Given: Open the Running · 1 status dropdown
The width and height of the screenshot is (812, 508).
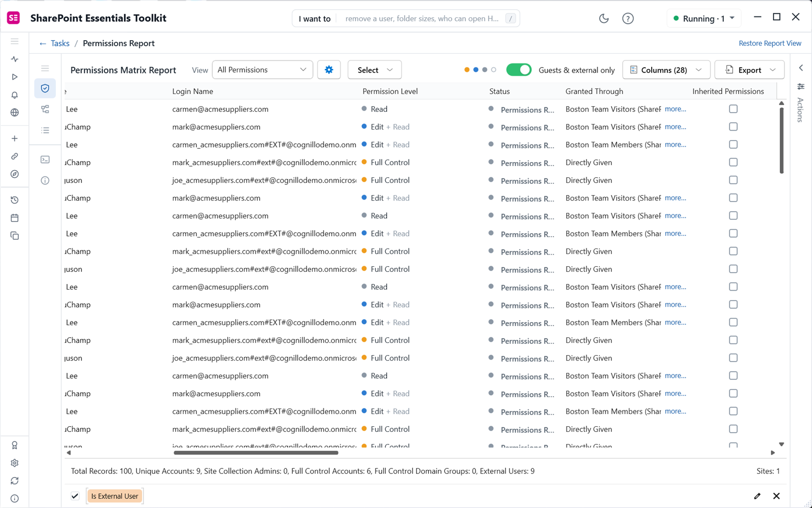Looking at the screenshot, I should point(704,18).
